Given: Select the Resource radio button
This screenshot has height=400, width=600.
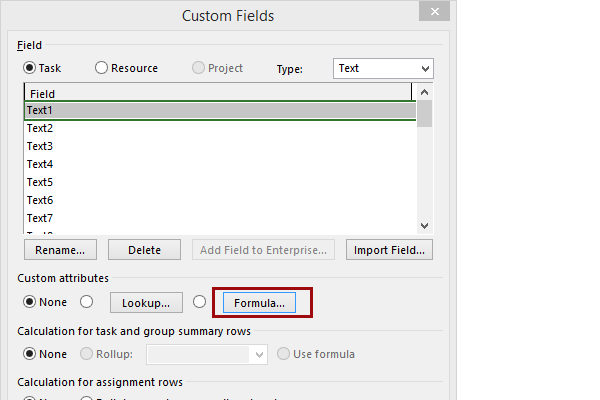Looking at the screenshot, I should (x=102, y=68).
